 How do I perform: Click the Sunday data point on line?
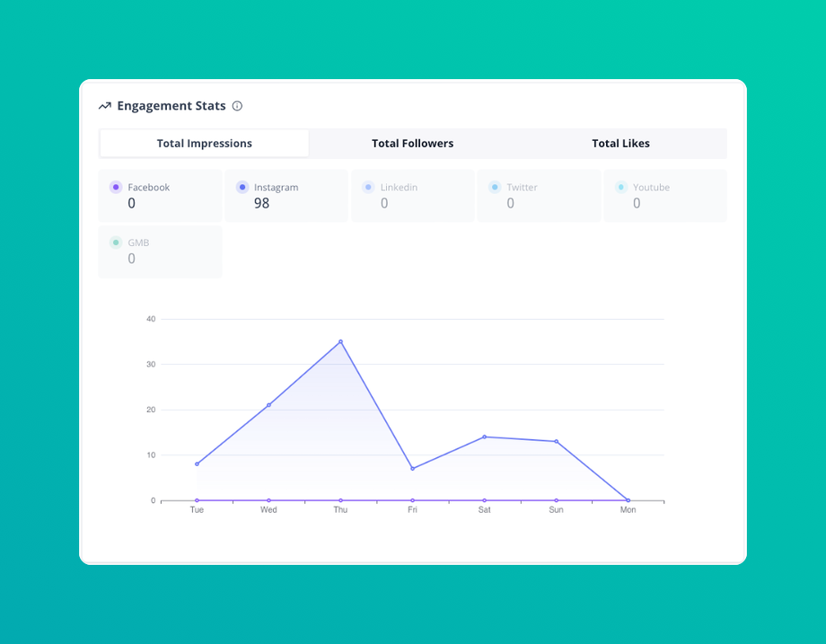[557, 442]
